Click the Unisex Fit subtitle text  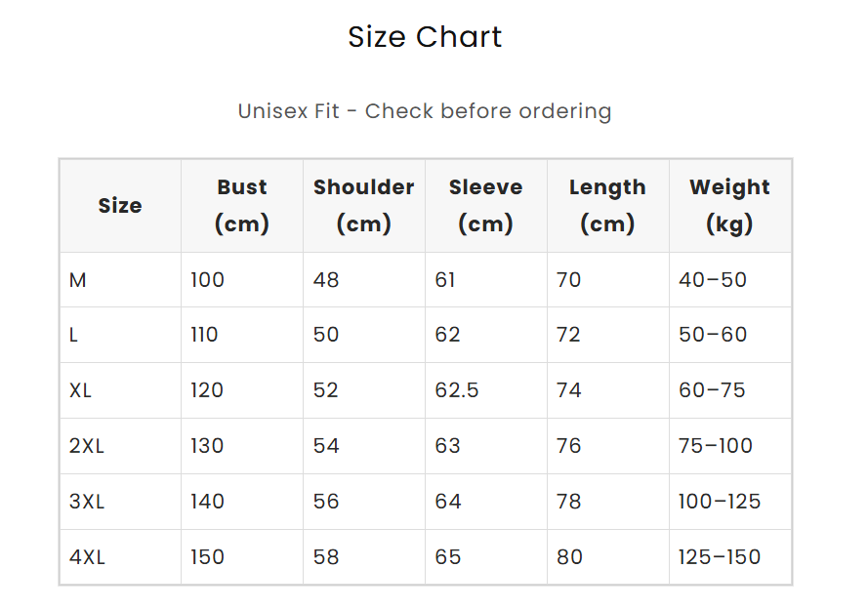click(425, 111)
